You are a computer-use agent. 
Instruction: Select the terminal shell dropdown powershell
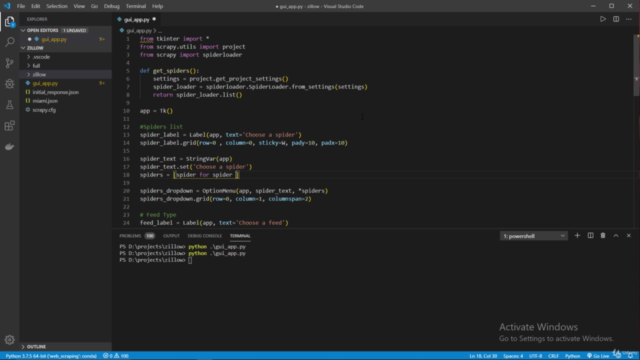(533, 236)
